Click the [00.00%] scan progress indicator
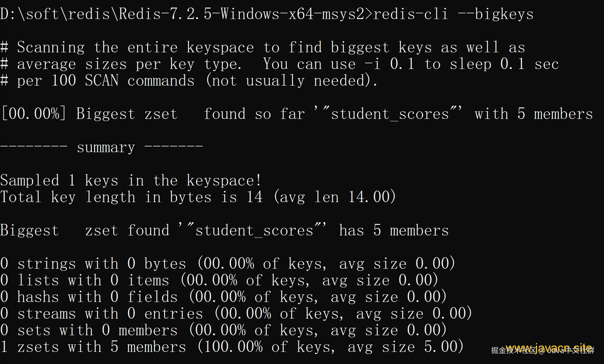 point(33,114)
